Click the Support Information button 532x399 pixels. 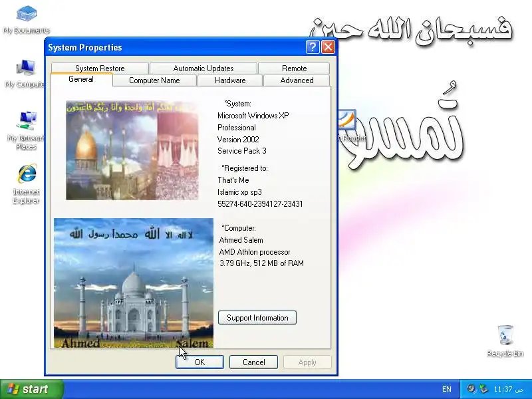pyautogui.click(x=257, y=318)
